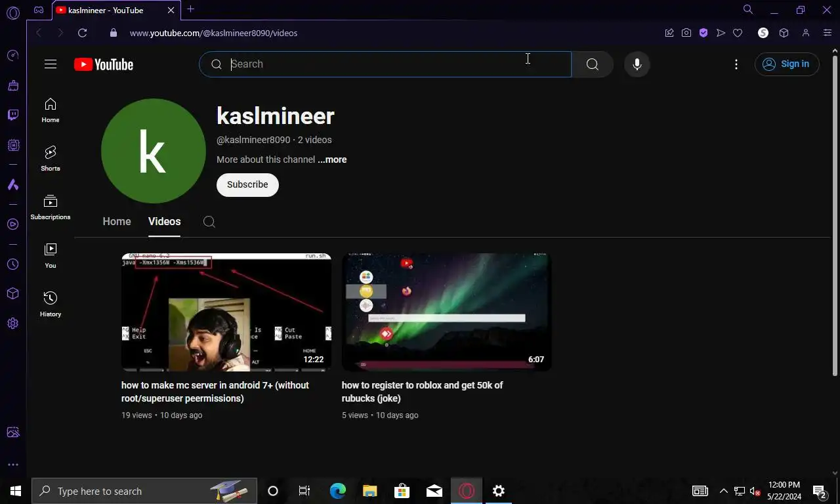Open the ad blocker shield icon

tap(703, 33)
